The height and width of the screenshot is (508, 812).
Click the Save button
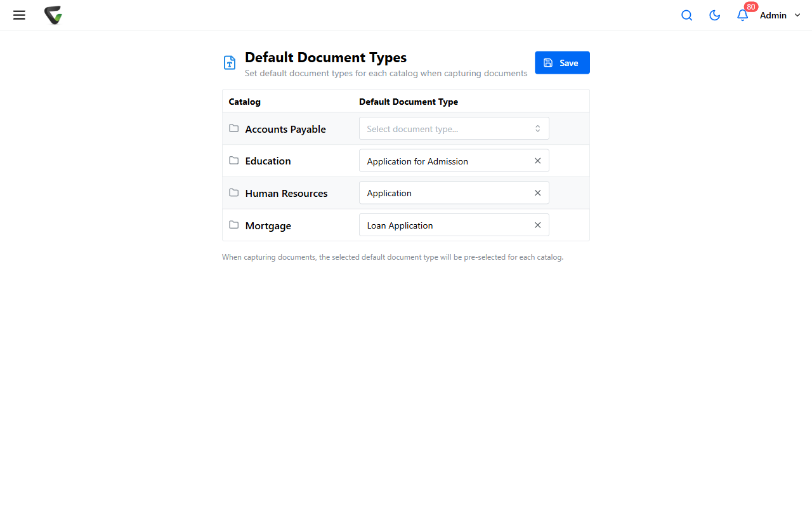tap(562, 63)
